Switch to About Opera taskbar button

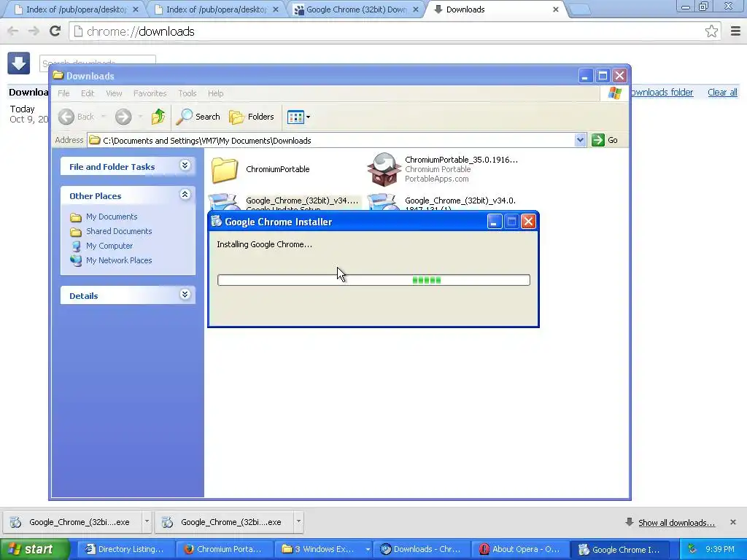tap(521, 549)
